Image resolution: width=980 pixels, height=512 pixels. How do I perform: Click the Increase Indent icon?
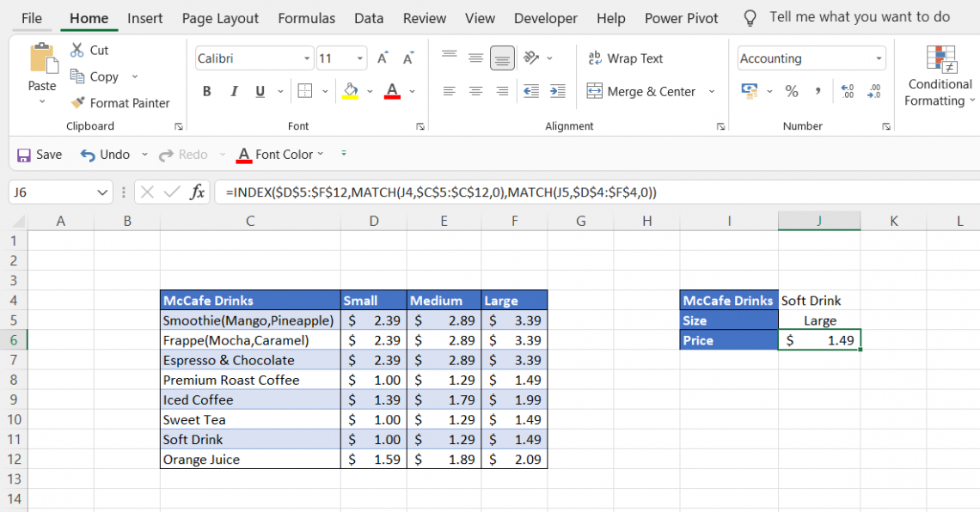coord(557,91)
